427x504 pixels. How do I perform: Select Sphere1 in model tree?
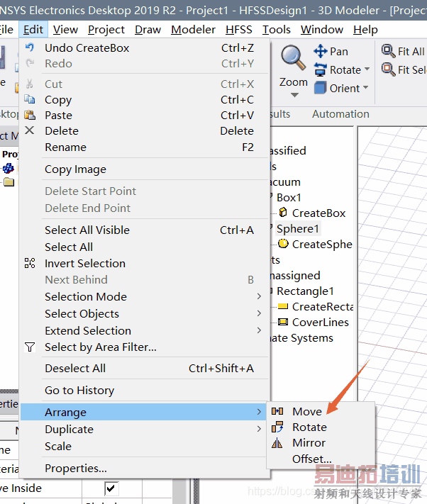point(298,228)
